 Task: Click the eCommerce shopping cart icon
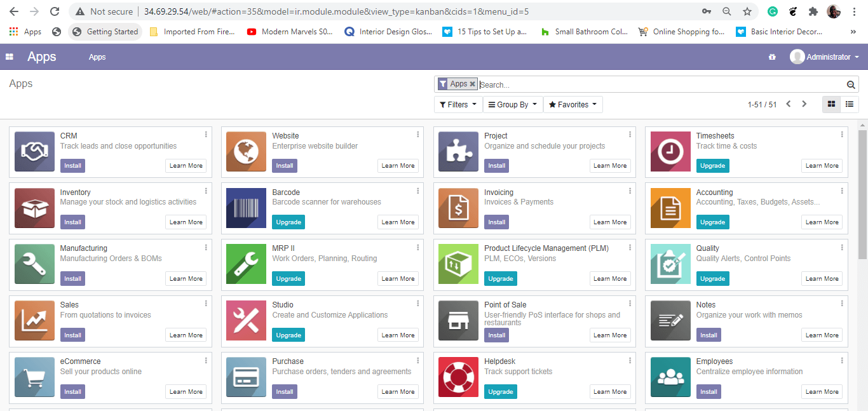(x=34, y=377)
